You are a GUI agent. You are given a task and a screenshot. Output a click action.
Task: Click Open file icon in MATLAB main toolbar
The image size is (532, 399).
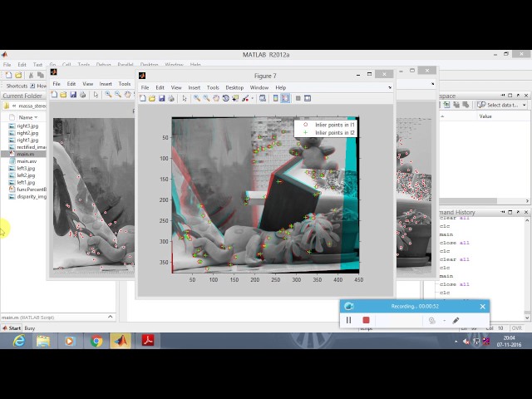tap(18, 75)
